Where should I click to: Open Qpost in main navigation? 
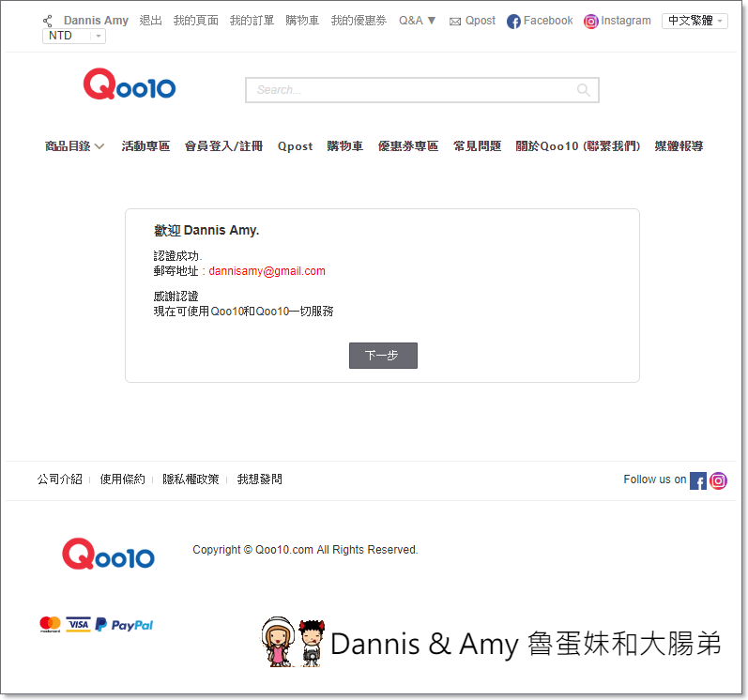(x=295, y=146)
